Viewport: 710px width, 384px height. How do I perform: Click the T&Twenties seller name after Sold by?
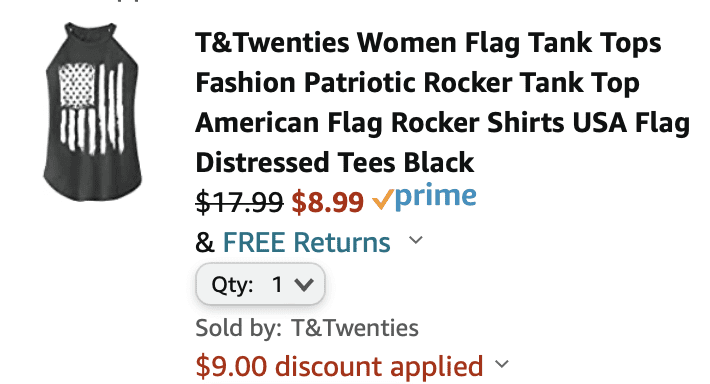355,328
